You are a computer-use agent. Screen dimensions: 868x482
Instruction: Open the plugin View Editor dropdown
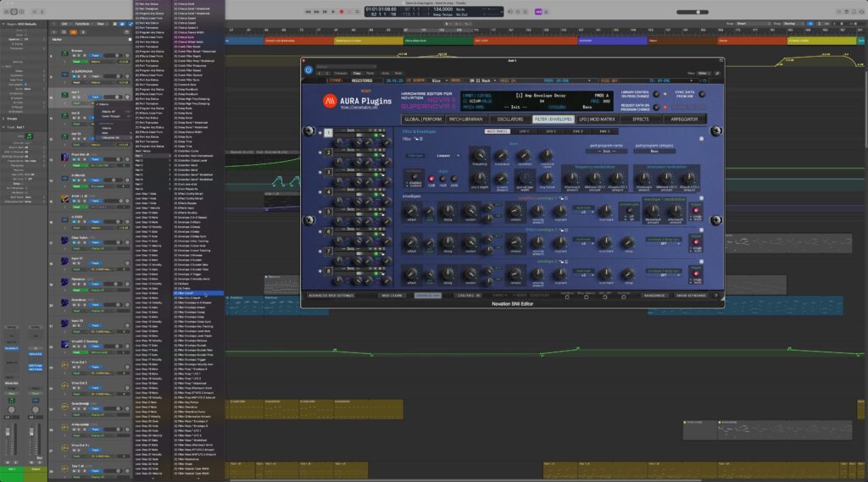click(x=704, y=73)
